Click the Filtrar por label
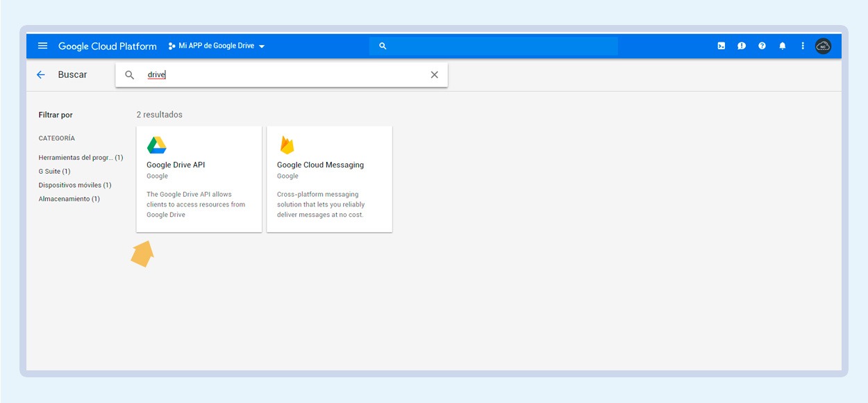The image size is (868, 403). click(56, 115)
